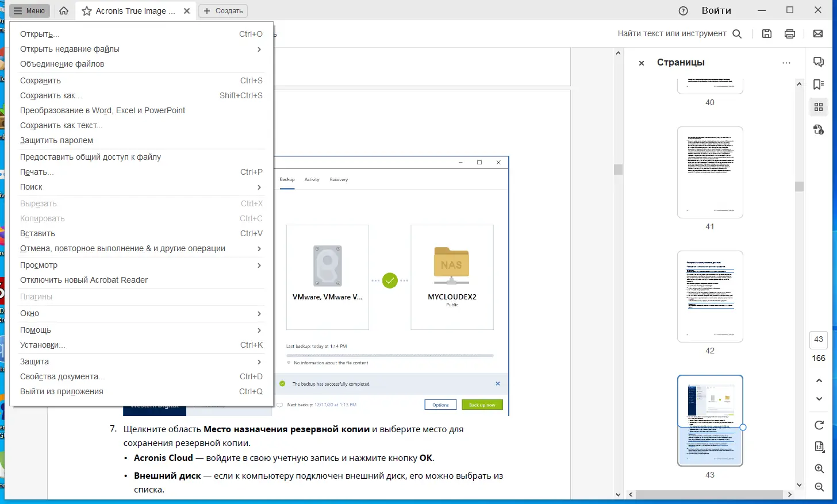Toggle the page thumbnails panel icon

[x=819, y=107]
